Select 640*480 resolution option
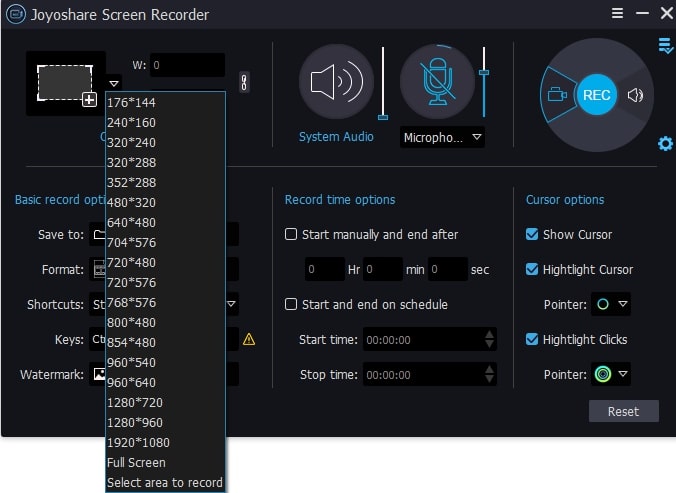Screen dimensions: 676x493 [x=165, y=222]
